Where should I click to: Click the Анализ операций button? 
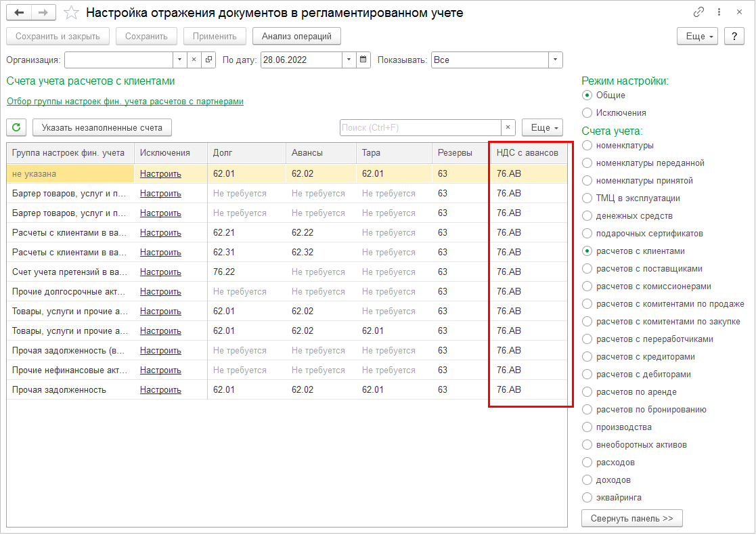point(296,37)
